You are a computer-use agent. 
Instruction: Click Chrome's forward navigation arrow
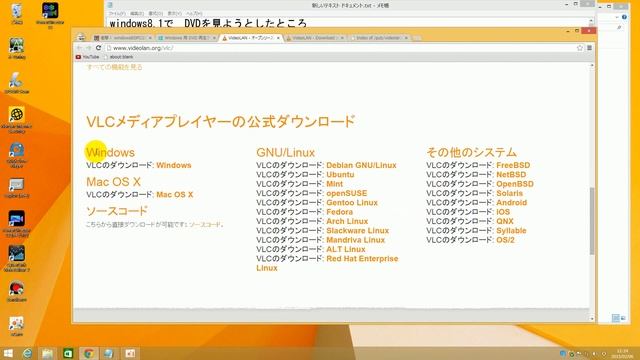pyautogui.click(x=89, y=48)
